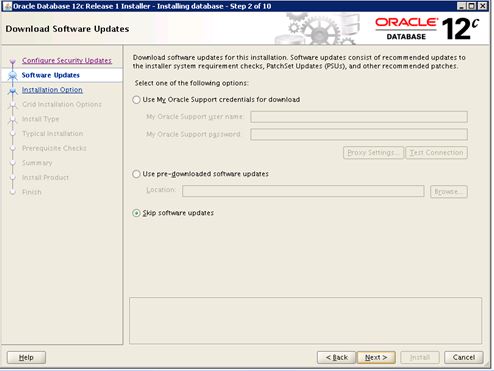Viewport: 494px width, 371px height.
Task: Click the Test Connection button
Action: 436,153
